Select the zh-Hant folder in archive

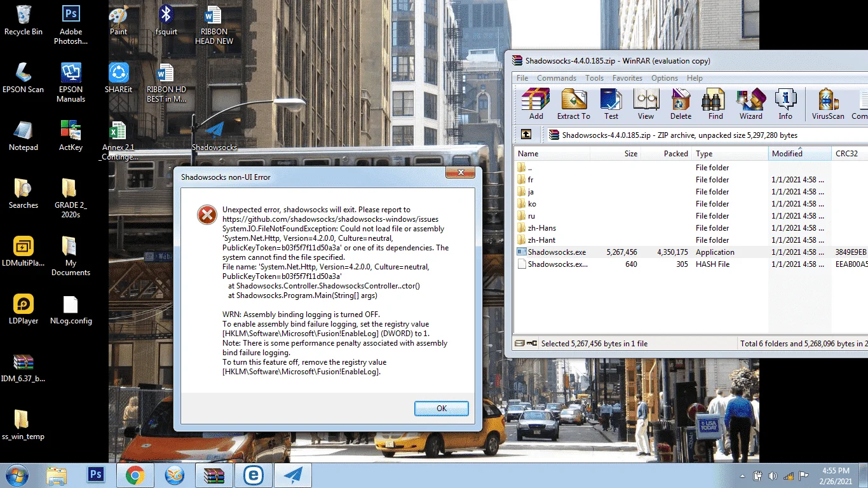(691, 240)
